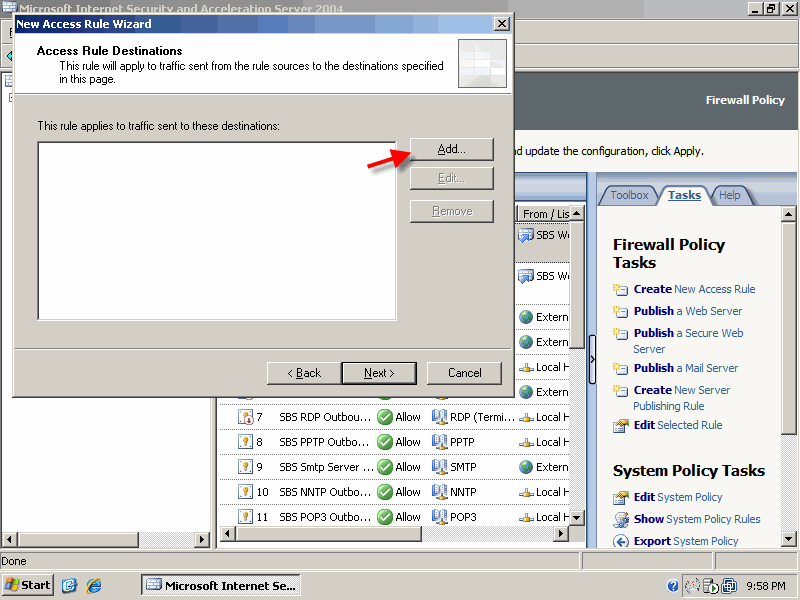The height and width of the screenshot is (600, 800).
Task: Click the Allow checkmark icon for SBS Smtp Server rule
Action: point(385,467)
